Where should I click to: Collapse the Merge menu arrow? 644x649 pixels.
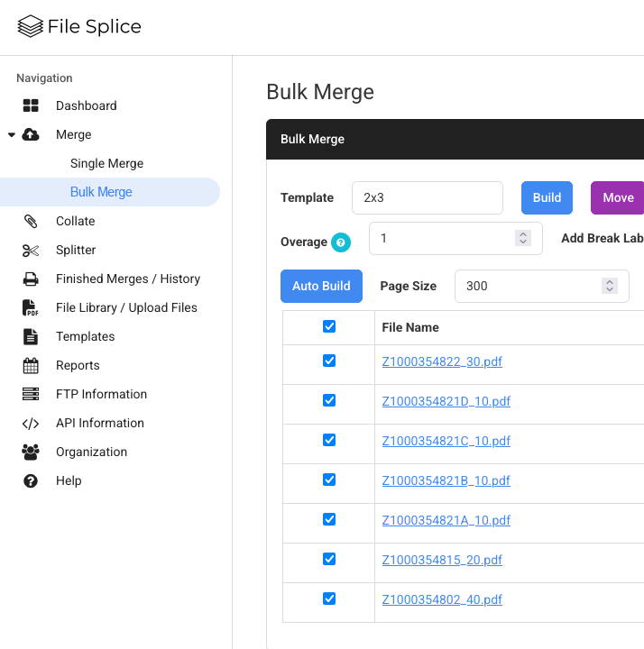pos(12,134)
